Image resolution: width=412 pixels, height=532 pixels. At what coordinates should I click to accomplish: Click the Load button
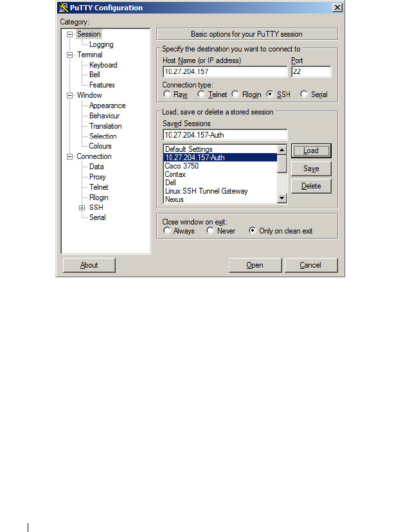point(311,151)
